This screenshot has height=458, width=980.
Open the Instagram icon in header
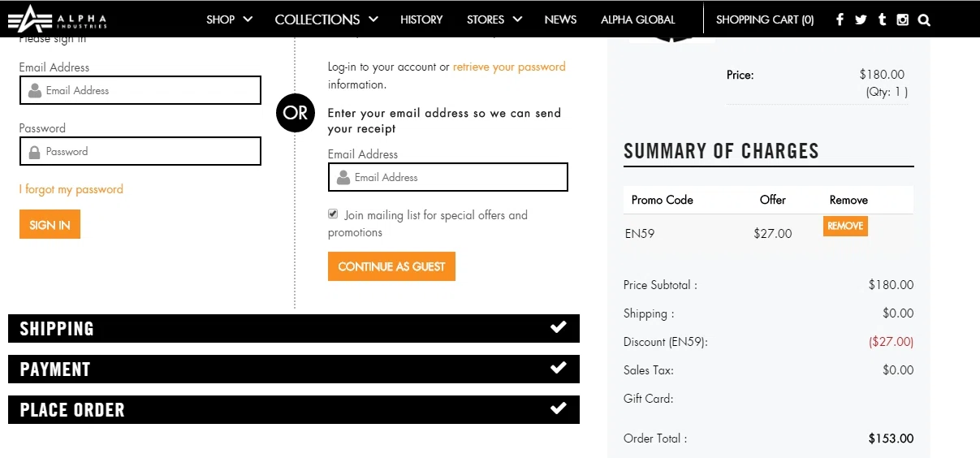(902, 19)
